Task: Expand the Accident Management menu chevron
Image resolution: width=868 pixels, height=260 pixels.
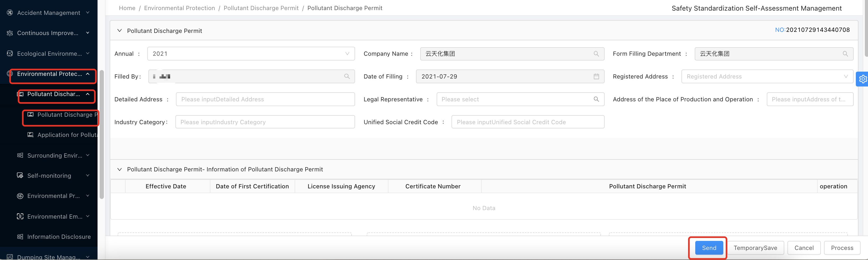Action: tap(88, 12)
